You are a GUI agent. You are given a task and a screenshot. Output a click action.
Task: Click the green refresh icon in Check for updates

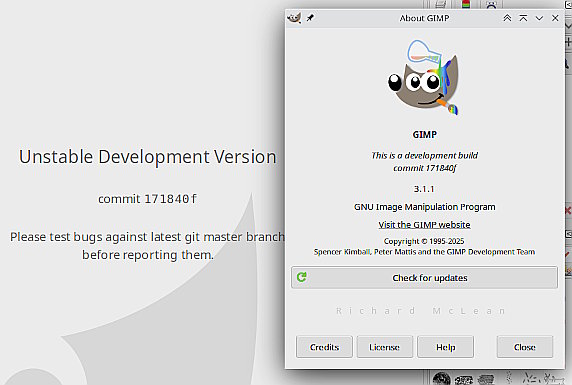coord(302,277)
